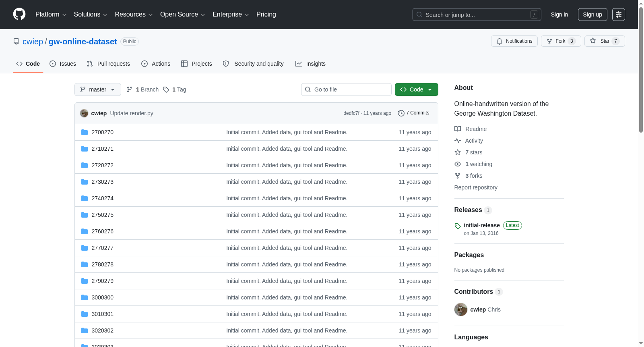Click the repository icon before cwiep
This screenshot has width=644, height=347.
pos(16,42)
